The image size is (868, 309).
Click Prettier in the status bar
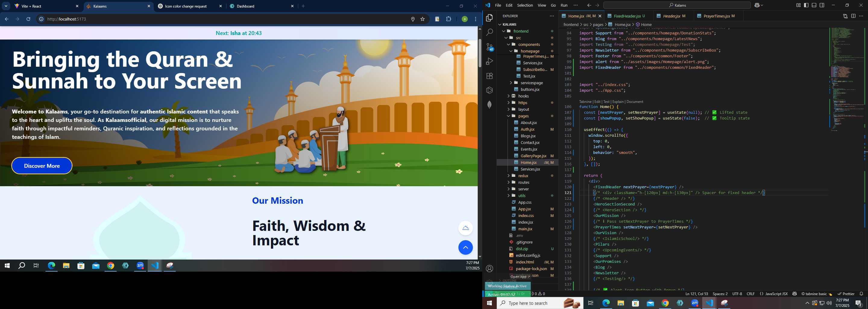click(846, 294)
